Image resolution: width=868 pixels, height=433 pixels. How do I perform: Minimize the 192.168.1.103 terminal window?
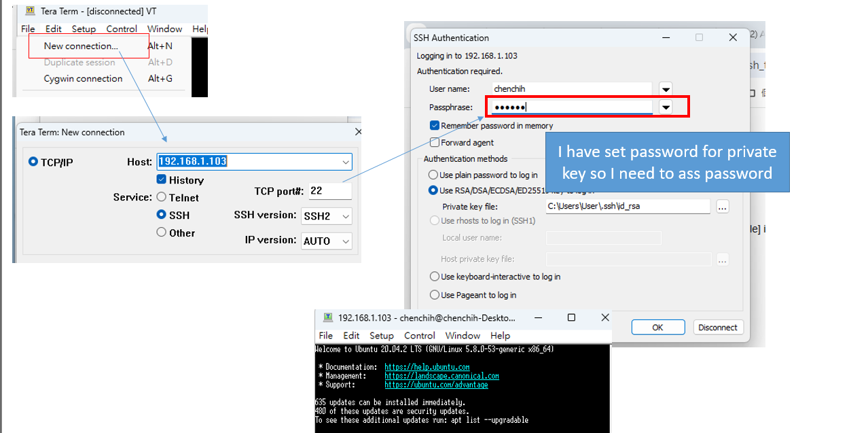[538, 317]
